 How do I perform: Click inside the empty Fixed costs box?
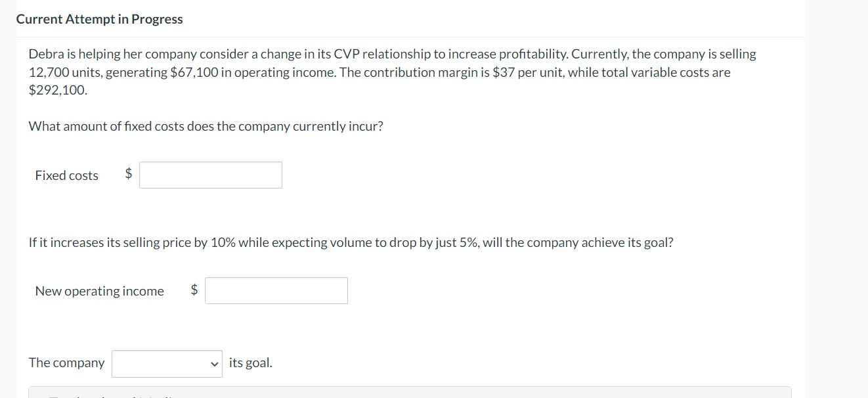coord(210,174)
